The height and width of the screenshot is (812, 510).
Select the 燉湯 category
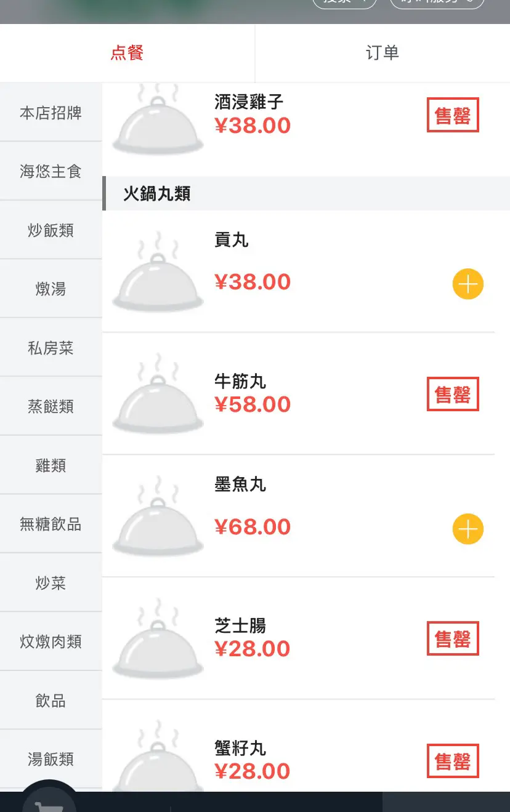coord(51,289)
